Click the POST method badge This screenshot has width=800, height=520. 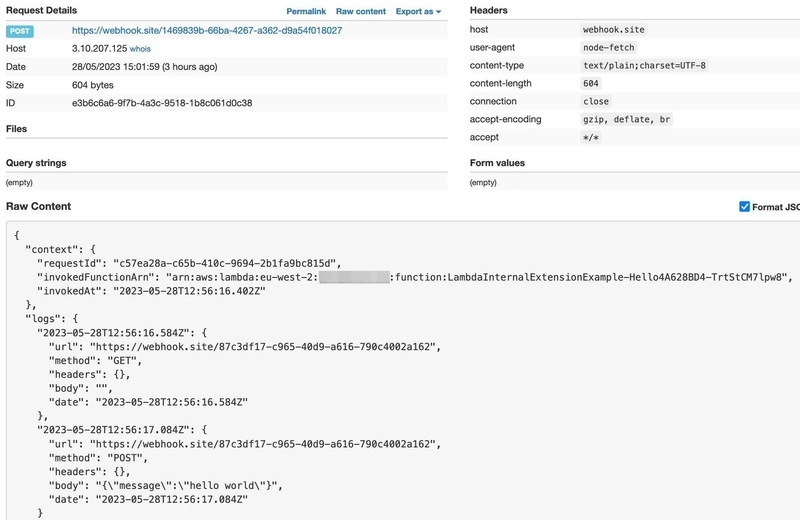pyautogui.click(x=20, y=31)
